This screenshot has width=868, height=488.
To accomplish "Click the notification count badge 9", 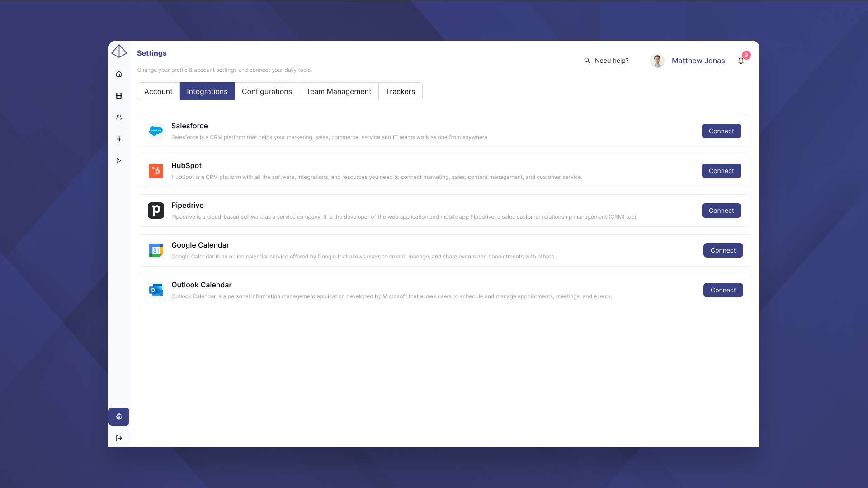I will pos(746,55).
